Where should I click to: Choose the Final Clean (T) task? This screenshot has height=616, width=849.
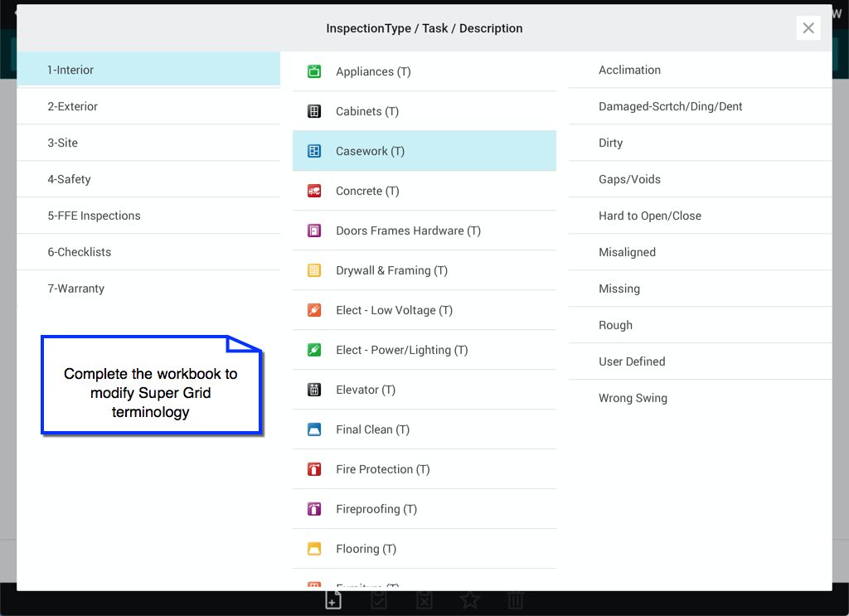coord(372,429)
